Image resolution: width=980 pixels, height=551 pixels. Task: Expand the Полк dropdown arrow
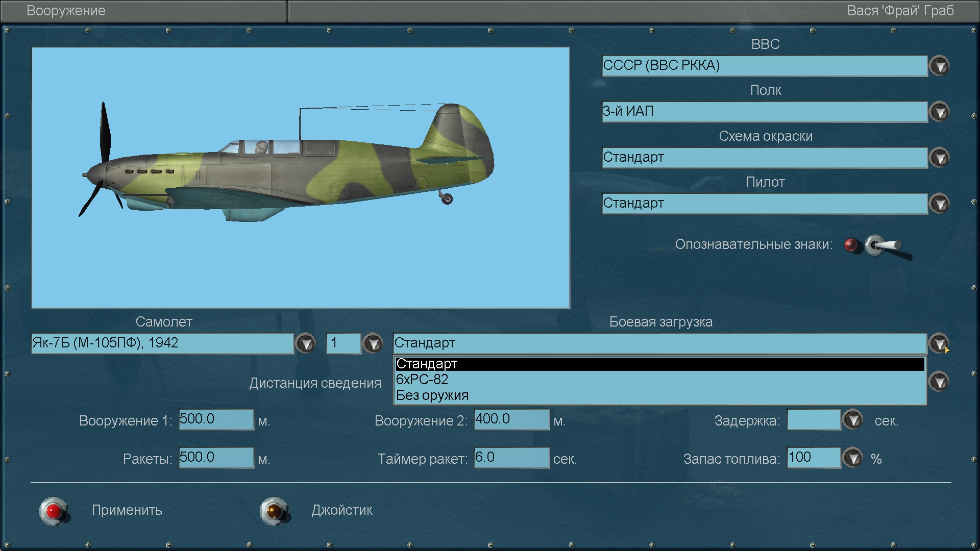[939, 112]
